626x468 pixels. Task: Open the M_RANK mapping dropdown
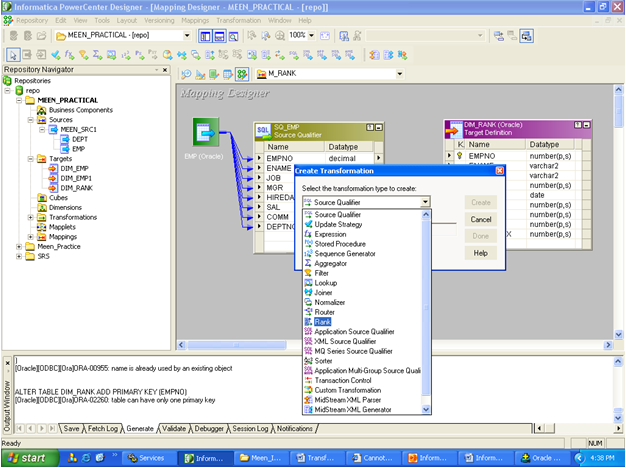[x=400, y=74]
